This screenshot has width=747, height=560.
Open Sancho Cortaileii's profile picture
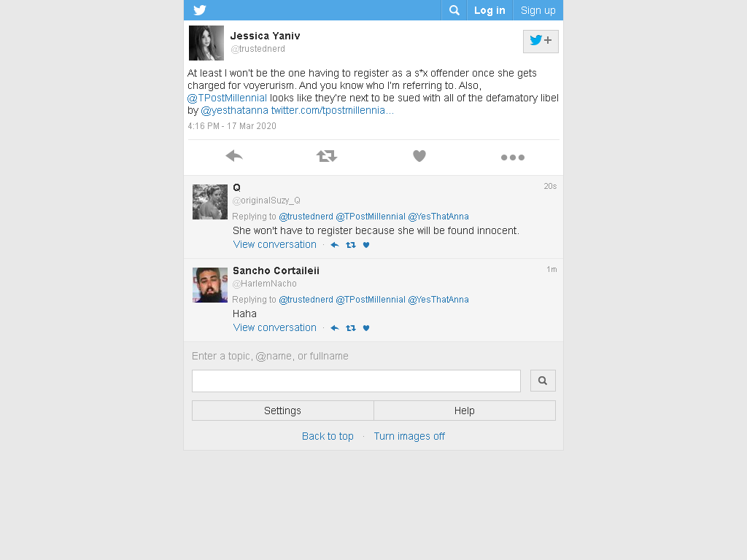coord(210,285)
